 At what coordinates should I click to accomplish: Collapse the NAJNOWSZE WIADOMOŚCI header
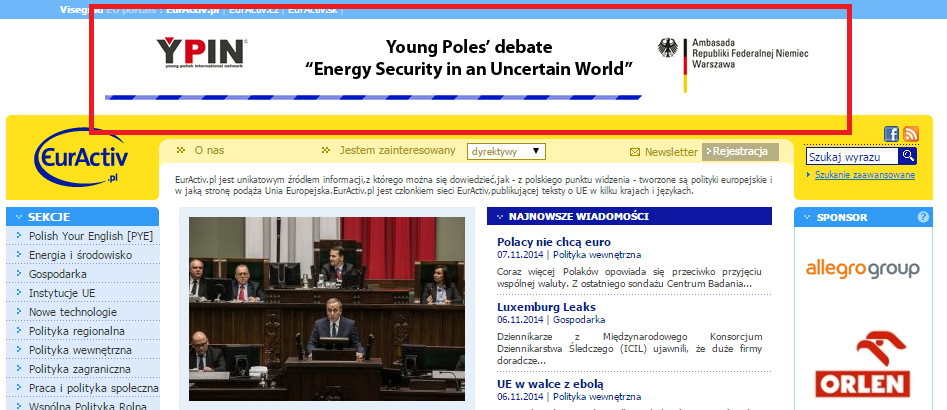click(629, 216)
